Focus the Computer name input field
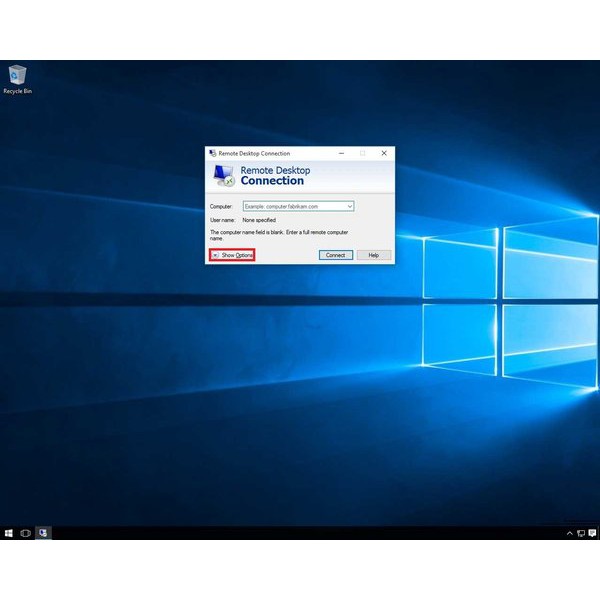 pos(294,206)
